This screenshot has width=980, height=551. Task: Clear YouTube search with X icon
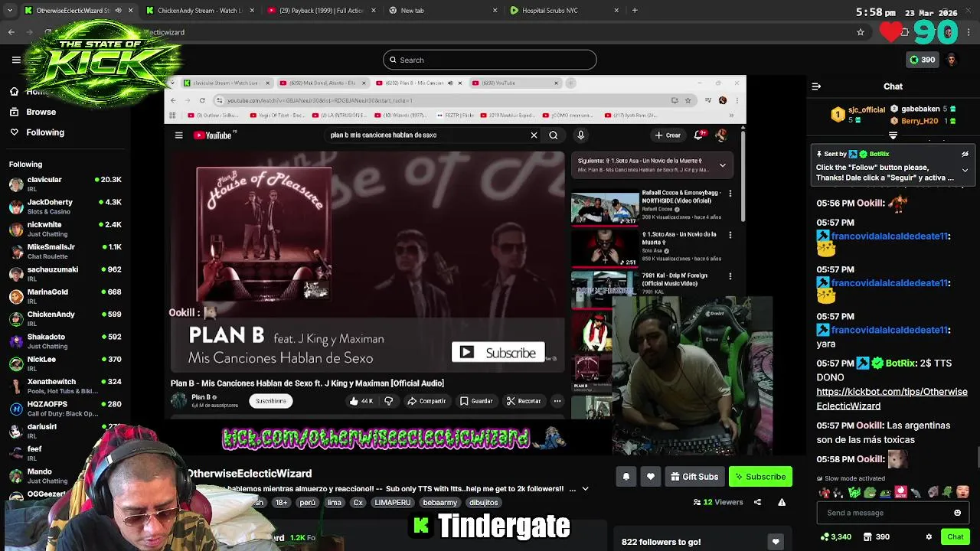point(534,135)
